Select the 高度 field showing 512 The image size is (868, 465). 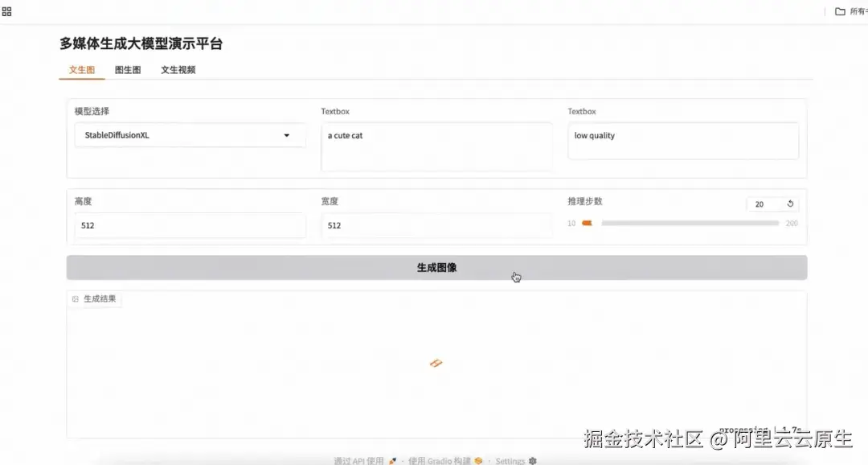190,225
